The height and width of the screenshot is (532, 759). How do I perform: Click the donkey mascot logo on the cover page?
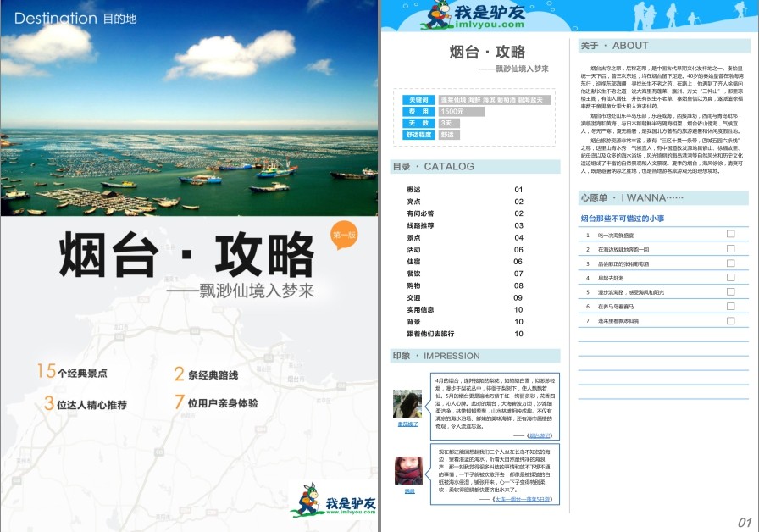tap(334, 500)
